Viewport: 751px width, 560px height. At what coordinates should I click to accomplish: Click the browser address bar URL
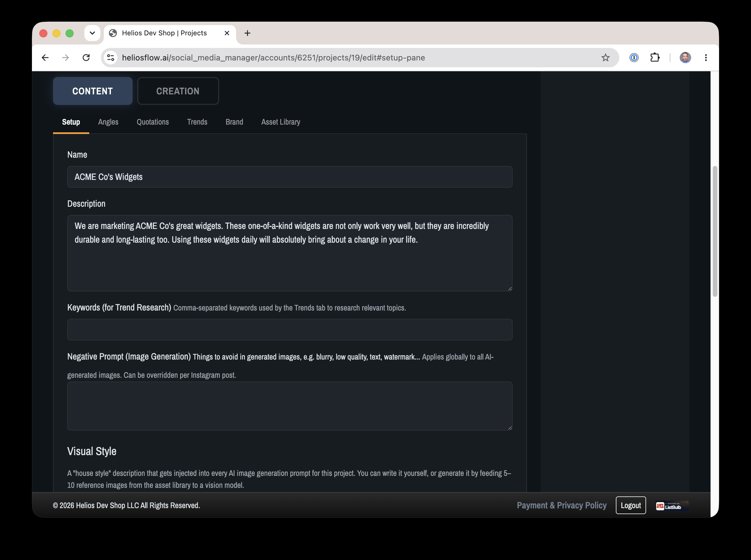tap(273, 58)
